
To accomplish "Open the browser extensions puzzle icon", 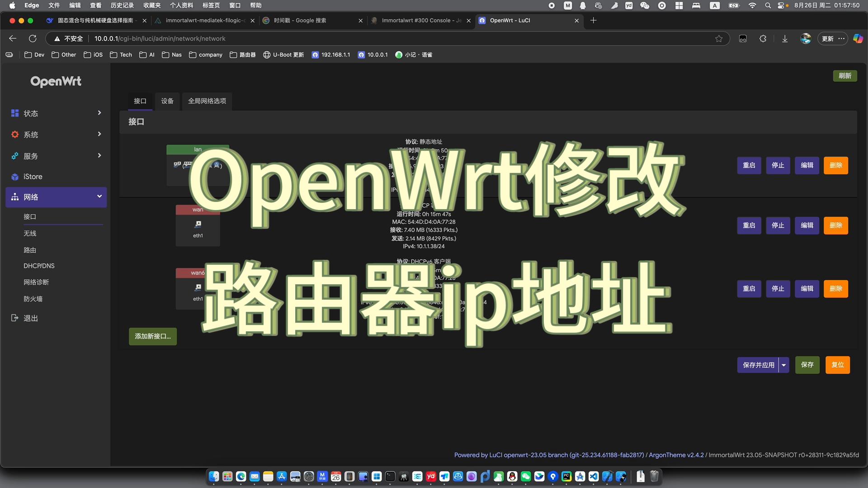I will coord(763,38).
